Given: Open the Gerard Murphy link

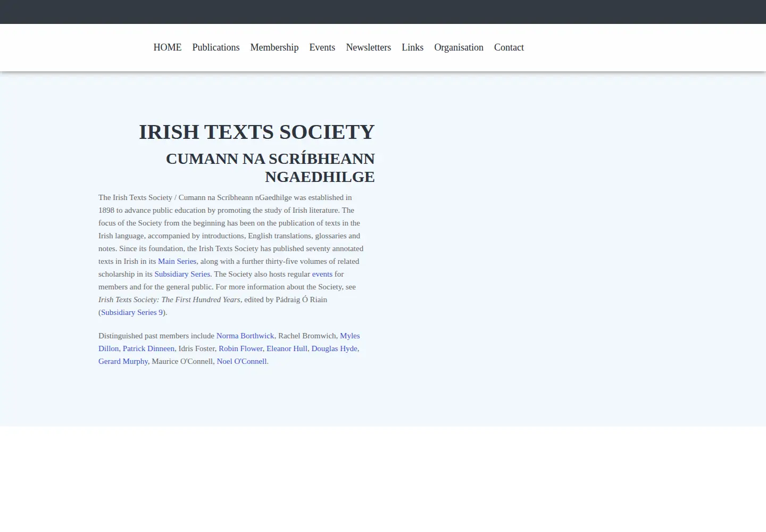Looking at the screenshot, I should pyautogui.click(x=123, y=361).
